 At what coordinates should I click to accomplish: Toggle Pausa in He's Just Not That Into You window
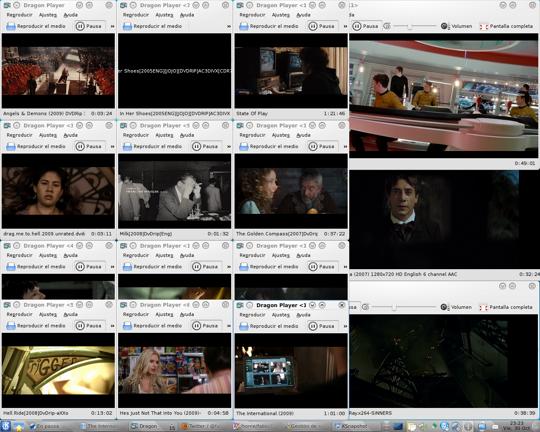pyautogui.click(x=205, y=326)
